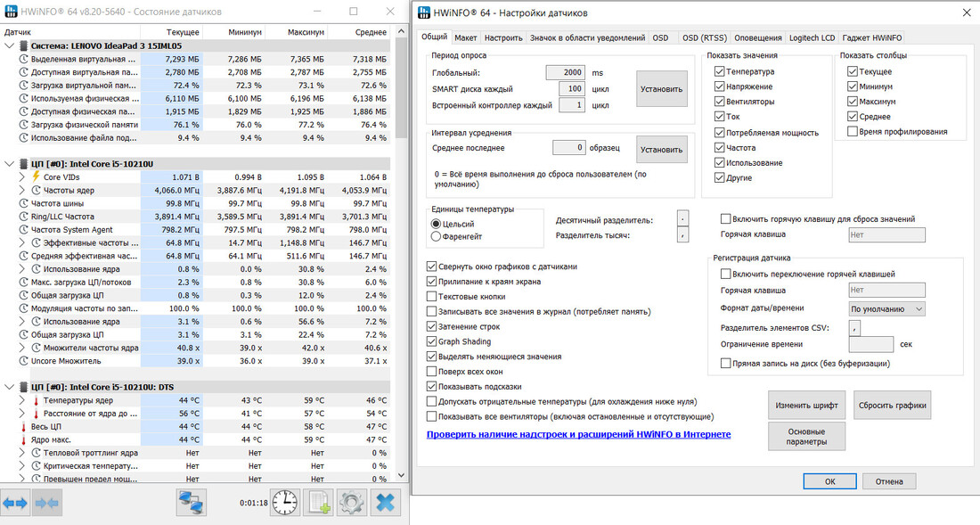Click the Глобальный polling period field

pyautogui.click(x=565, y=72)
